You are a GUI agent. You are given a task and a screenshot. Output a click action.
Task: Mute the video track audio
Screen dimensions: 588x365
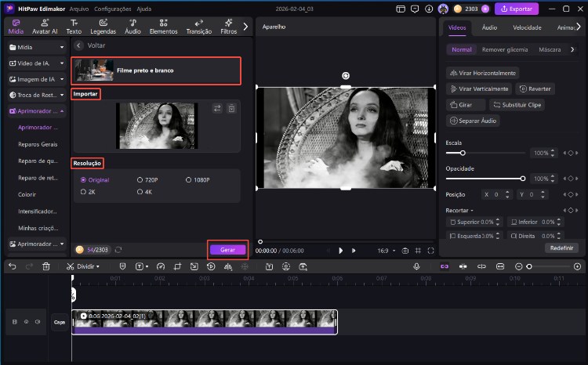tap(38, 322)
